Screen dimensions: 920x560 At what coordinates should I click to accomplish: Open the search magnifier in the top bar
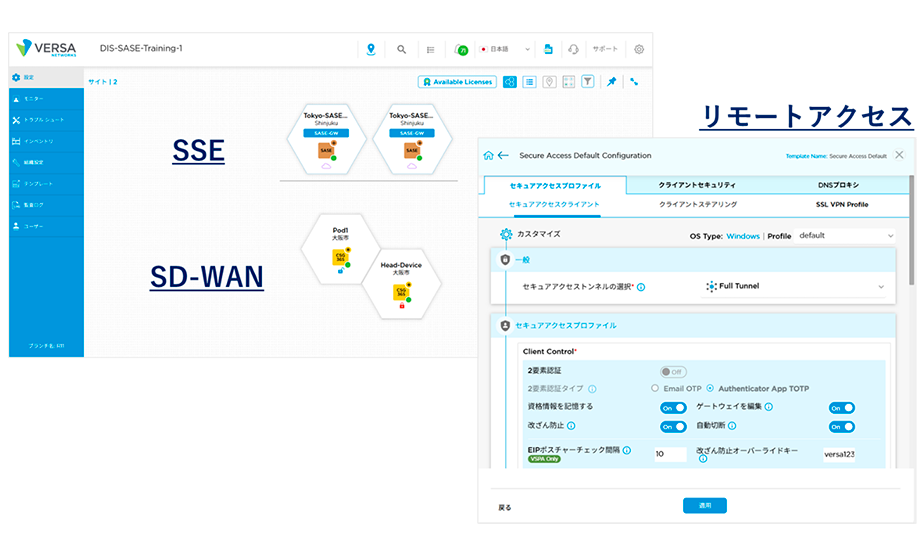point(402,49)
